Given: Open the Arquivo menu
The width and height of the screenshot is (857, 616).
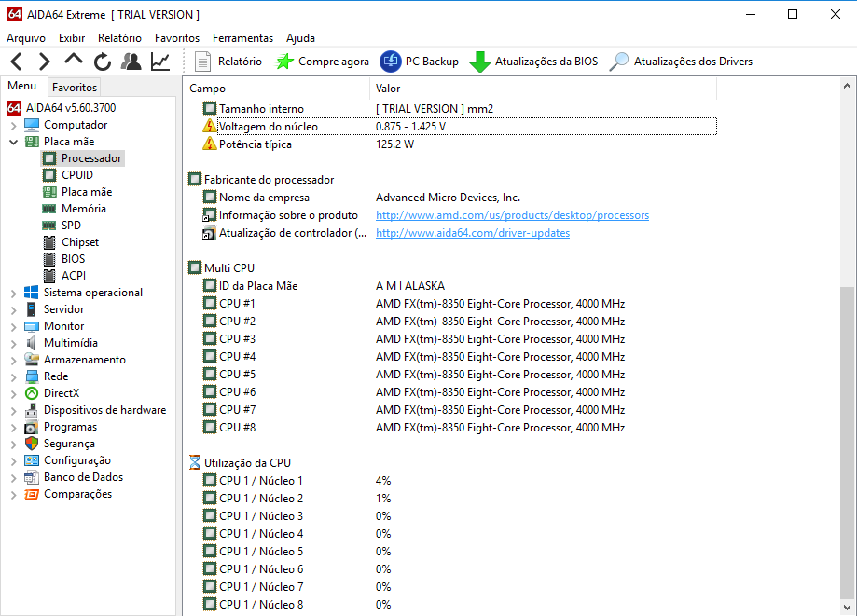Looking at the screenshot, I should tap(26, 37).
